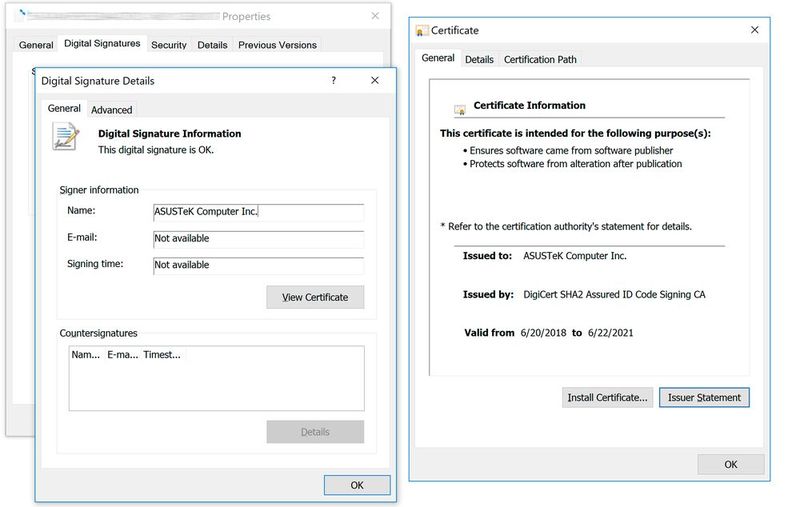The height and width of the screenshot is (507, 800).
Task: Click the Properties window title bar icon
Action: point(22,13)
